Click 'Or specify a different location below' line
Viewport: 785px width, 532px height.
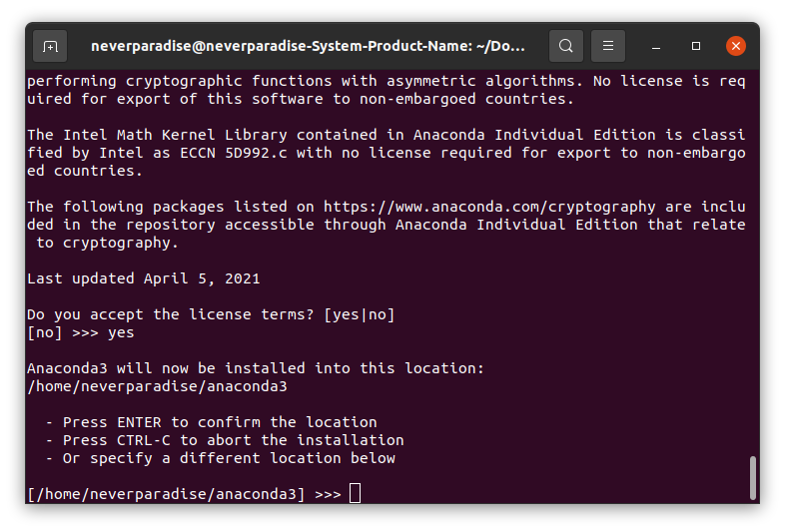point(220,458)
